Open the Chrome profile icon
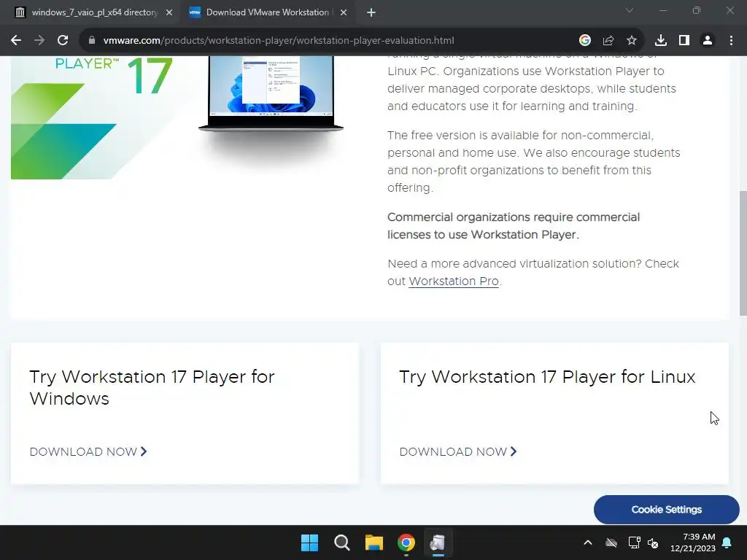This screenshot has height=560, width=747. (x=708, y=41)
